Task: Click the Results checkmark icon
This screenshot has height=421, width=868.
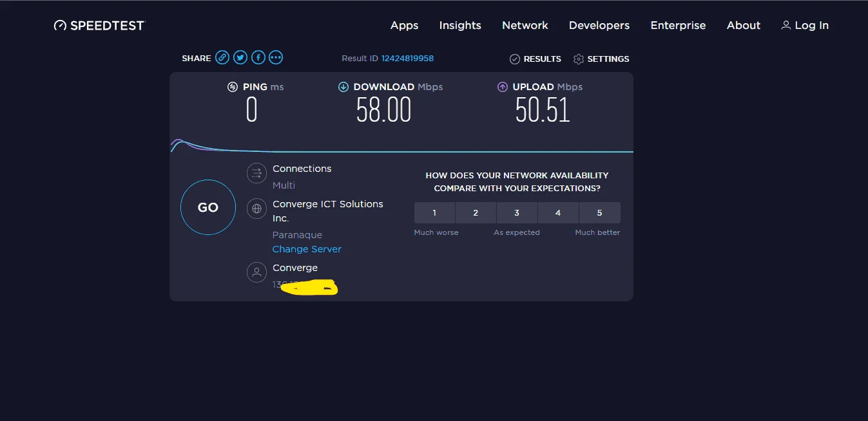Action: pos(515,59)
